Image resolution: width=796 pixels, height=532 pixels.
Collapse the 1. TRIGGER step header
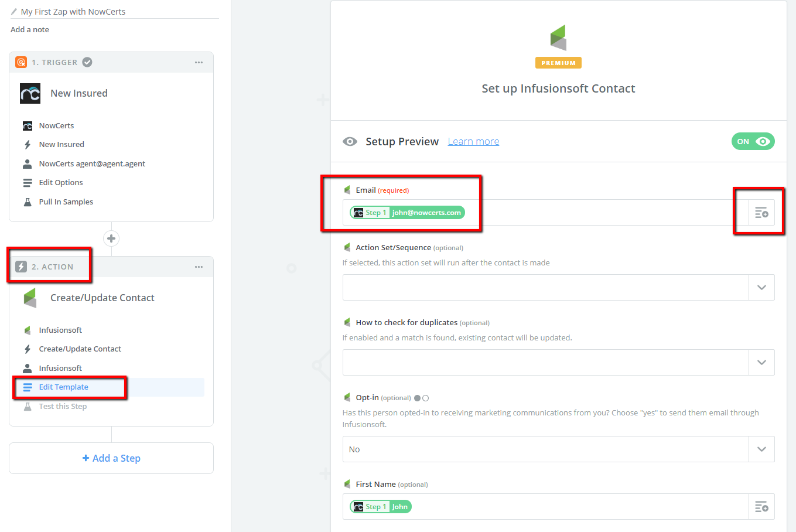tap(111, 62)
